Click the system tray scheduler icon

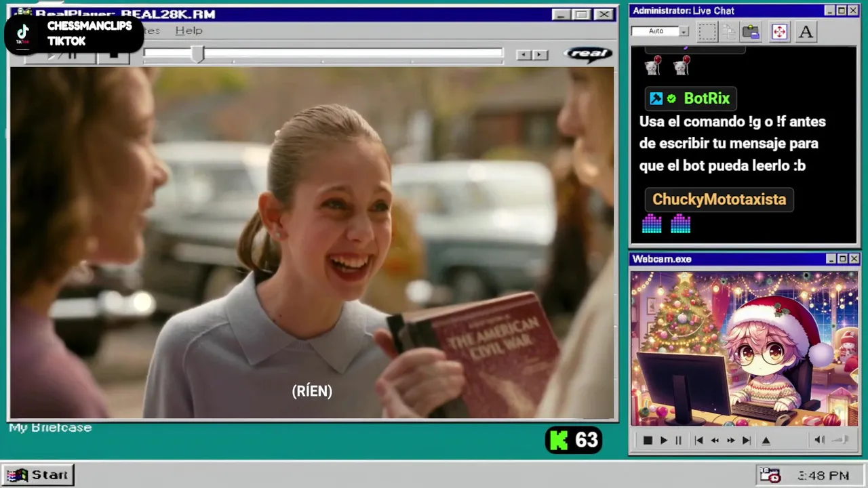770,475
